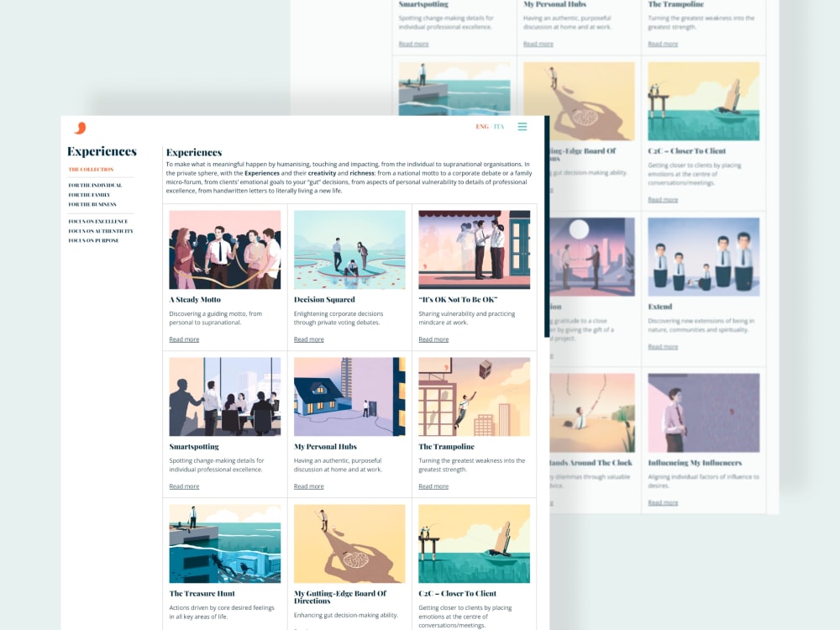Click the dark vertical scrollbar of the front window
The image size is (840, 630).
click(547, 227)
